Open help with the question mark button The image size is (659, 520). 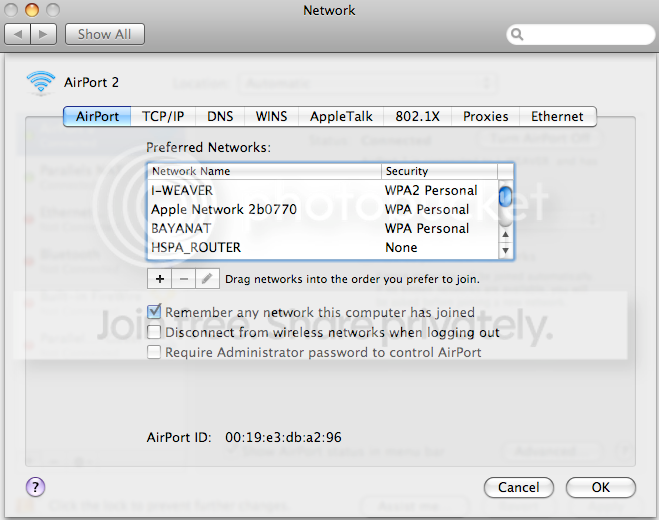(35, 487)
